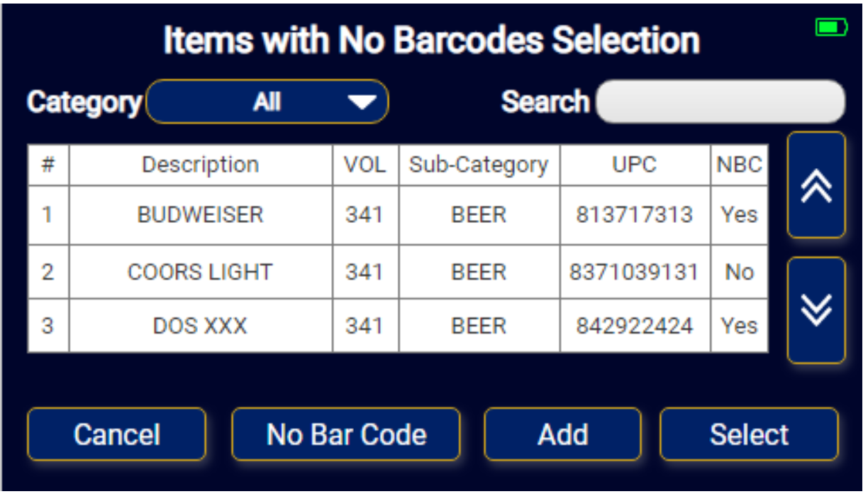Click the UPC cell 842922424

(635, 326)
